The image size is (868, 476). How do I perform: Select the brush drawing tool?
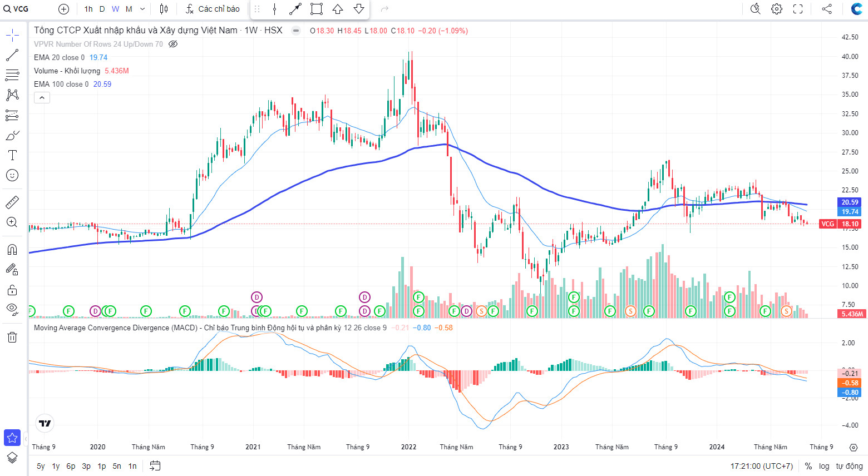click(12, 135)
